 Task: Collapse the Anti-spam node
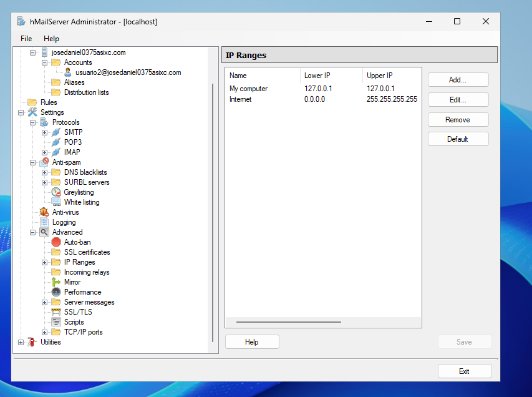(32, 162)
